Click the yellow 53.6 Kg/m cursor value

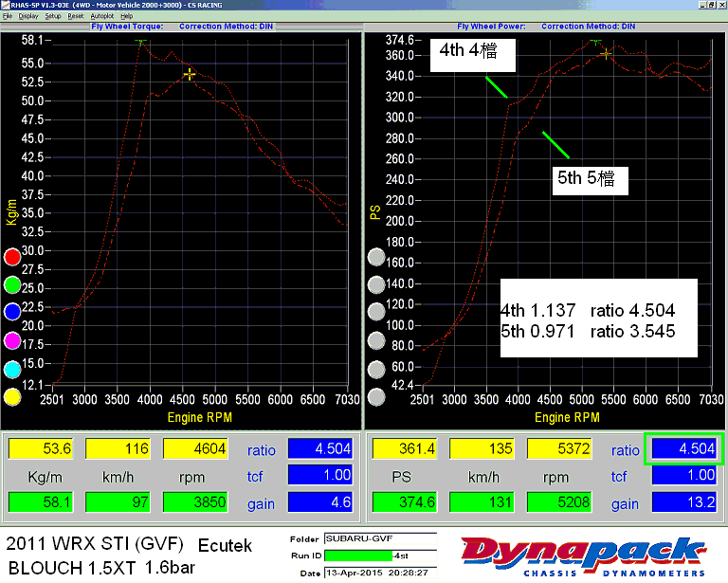coord(41,448)
